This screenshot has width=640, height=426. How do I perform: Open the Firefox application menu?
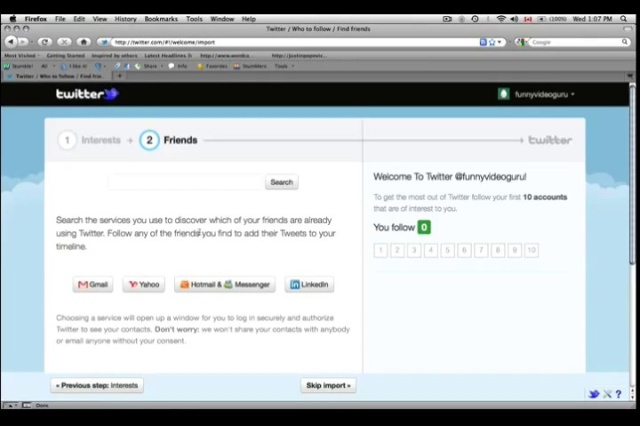[36, 19]
